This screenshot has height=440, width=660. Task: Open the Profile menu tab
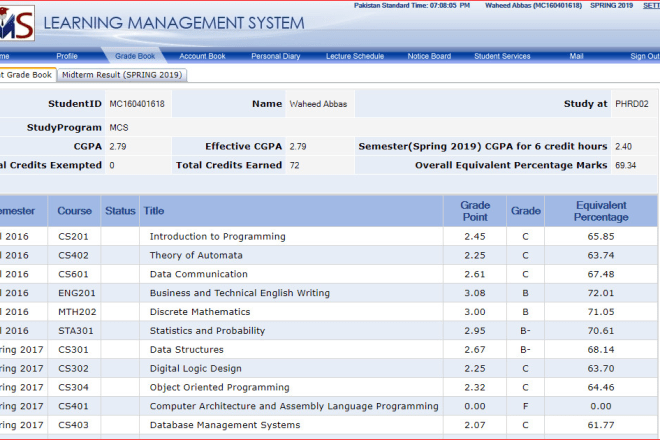[67, 56]
